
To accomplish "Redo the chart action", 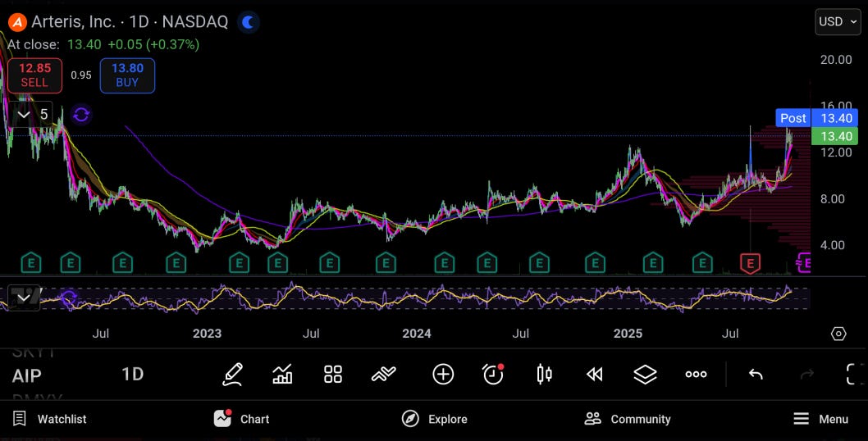I will pyautogui.click(x=807, y=375).
